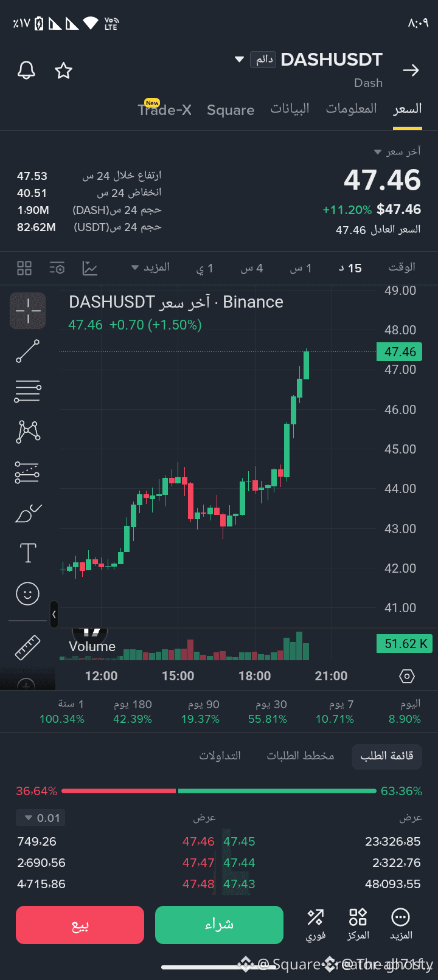Image resolution: width=438 pixels, height=980 pixels.
Task: Select the crosshair cursor tool
Action: pyautogui.click(x=28, y=311)
